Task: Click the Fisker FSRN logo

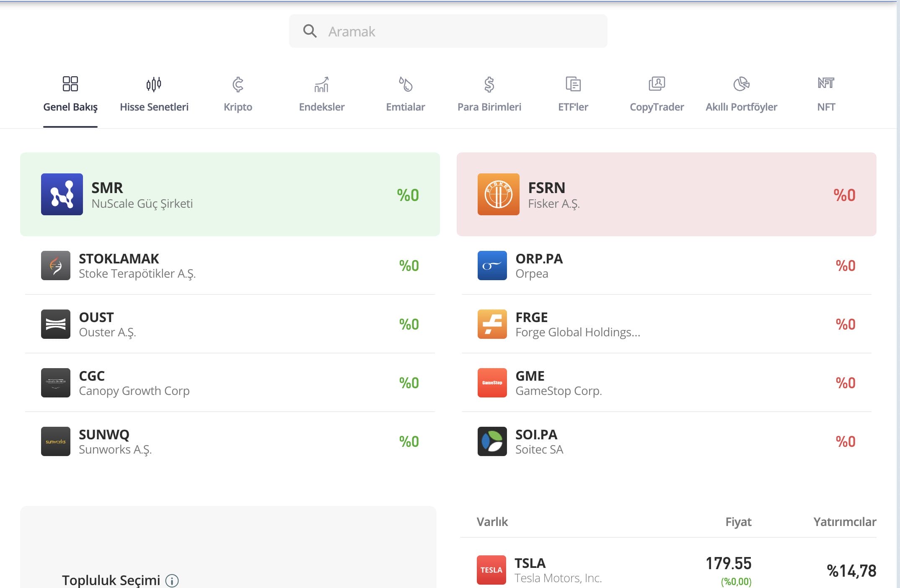Action: tap(499, 194)
